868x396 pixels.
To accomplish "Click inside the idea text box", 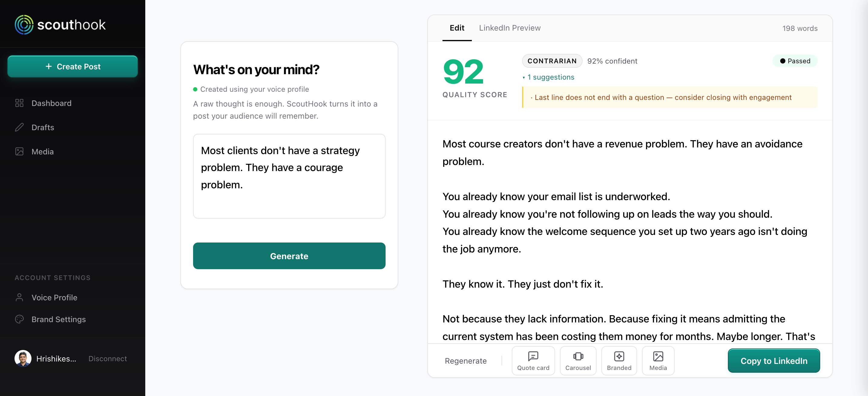I will 289,176.
